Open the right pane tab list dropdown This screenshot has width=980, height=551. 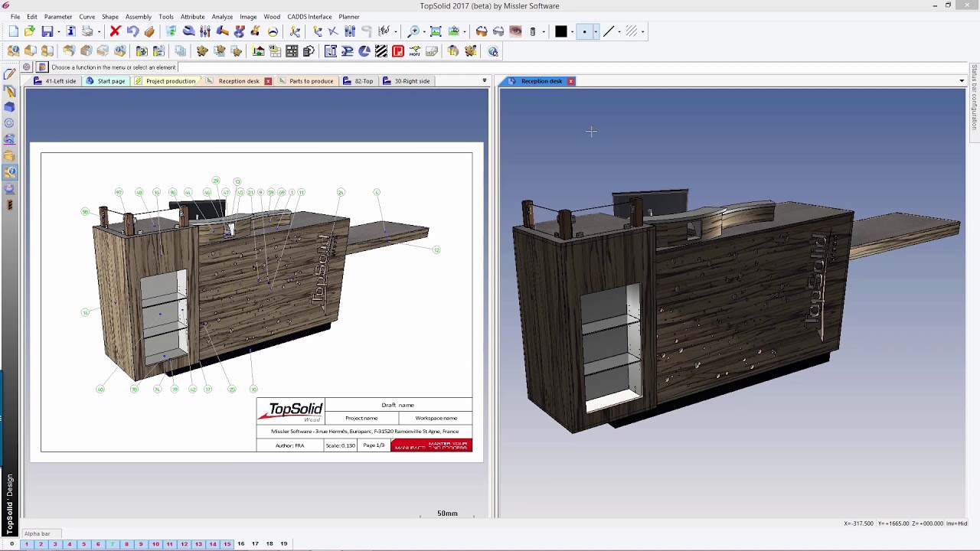[x=962, y=81]
